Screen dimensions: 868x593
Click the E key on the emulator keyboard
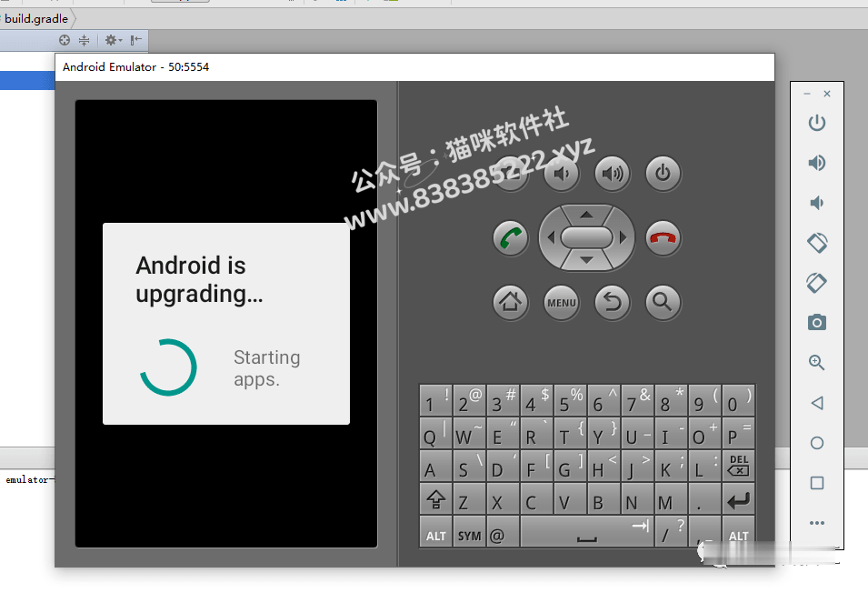click(x=504, y=434)
